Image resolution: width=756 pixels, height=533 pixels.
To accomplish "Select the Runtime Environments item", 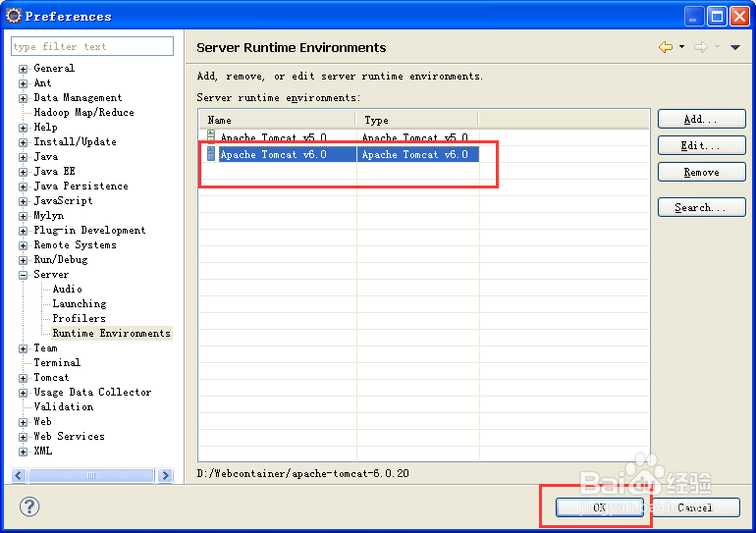I will 111,333.
